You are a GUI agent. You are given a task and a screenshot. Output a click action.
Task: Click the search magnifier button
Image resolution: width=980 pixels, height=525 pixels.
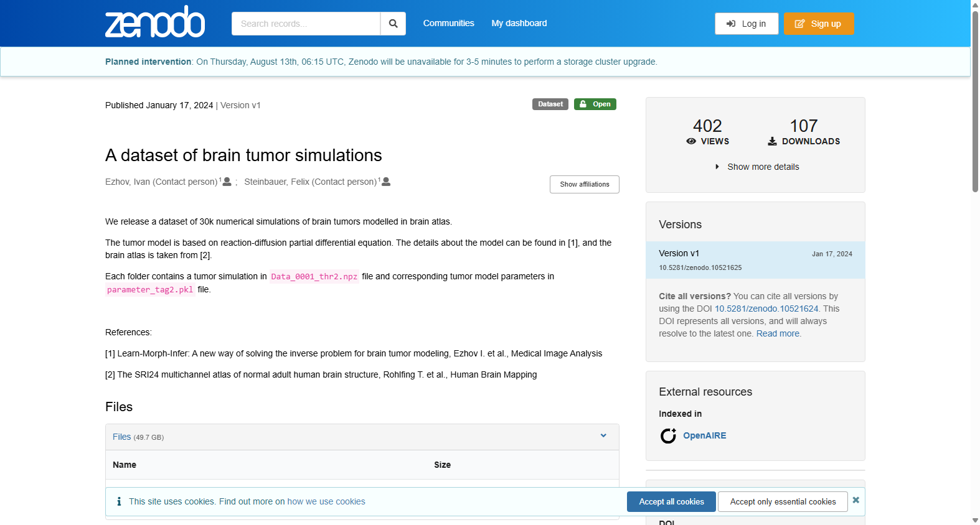[393, 24]
